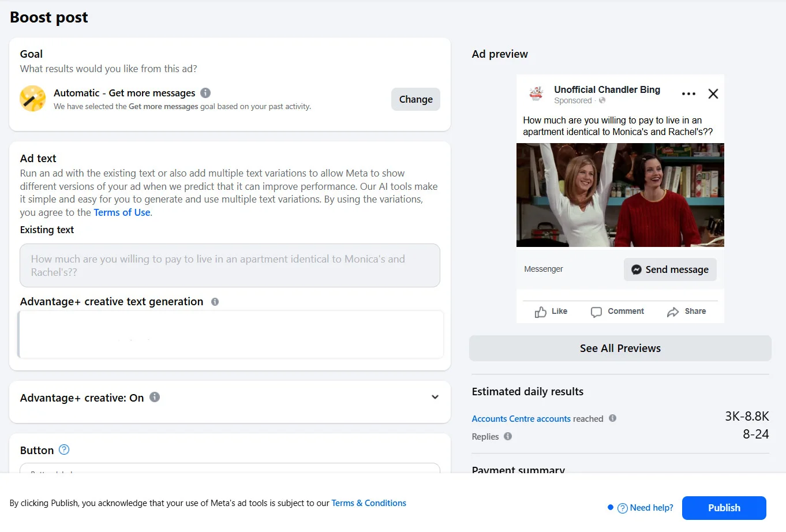The image size is (786, 532).
Task: Expand the Advantage+ creative section
Action: pos(435,397)
